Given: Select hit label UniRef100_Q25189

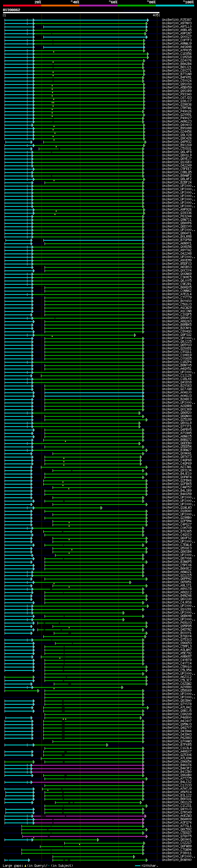Looking at the screenshot, I should click(177, 419).
